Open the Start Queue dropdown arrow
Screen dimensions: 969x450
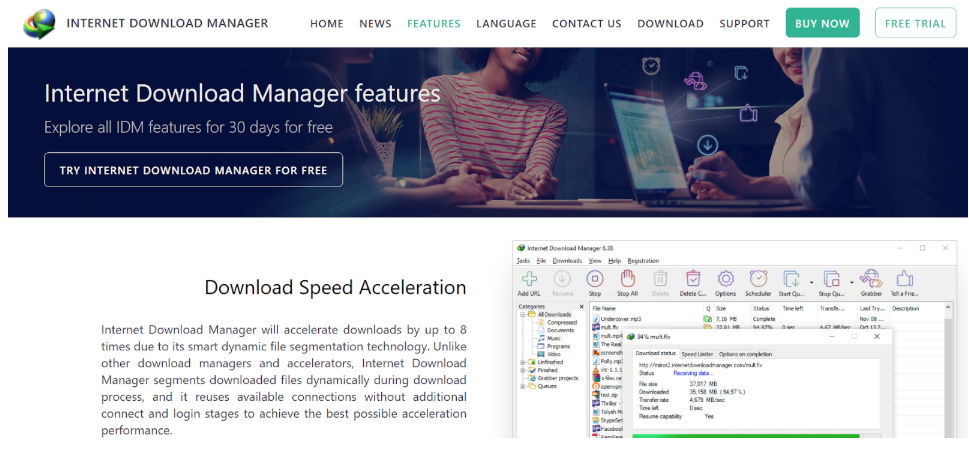(x=811, y=282)
